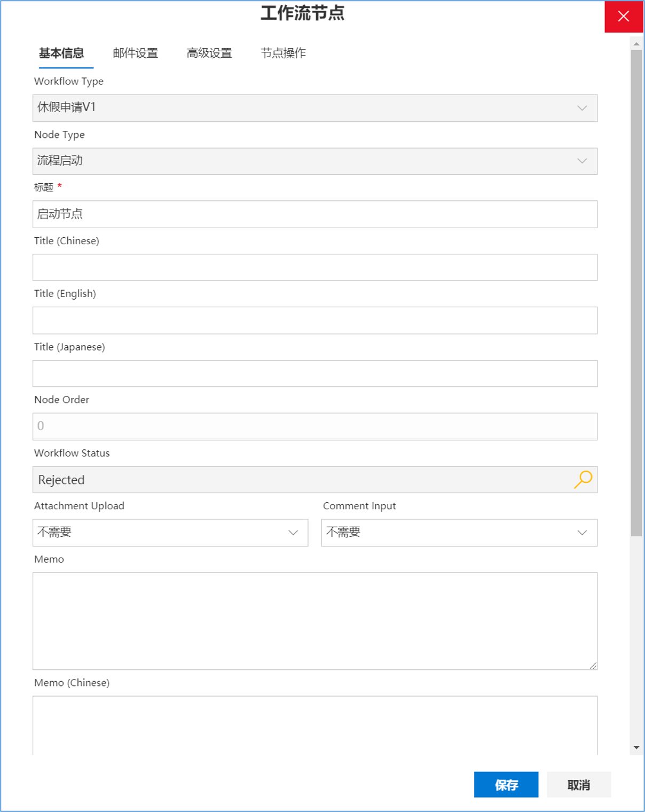The image size is (645, 812).
Task: Expand the Comment Input dropdown
Action: [x=459, y=533]
